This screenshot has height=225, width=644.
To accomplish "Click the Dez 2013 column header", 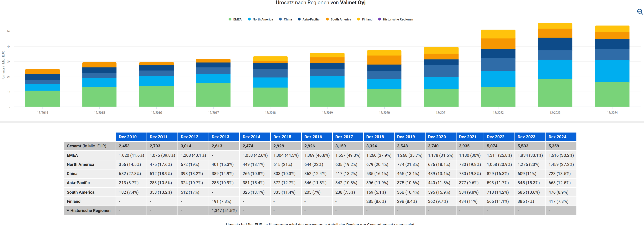I will click(224, 137).
